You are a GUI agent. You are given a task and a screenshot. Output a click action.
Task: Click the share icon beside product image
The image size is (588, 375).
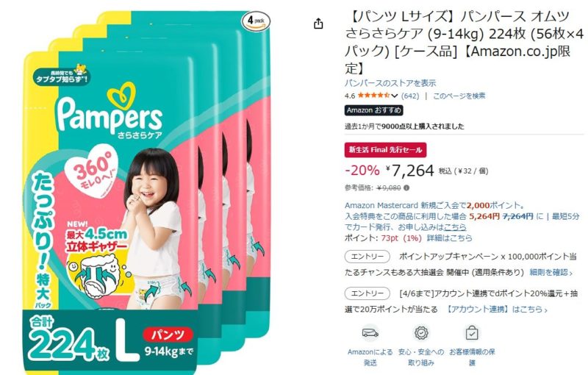coord(318,24)
